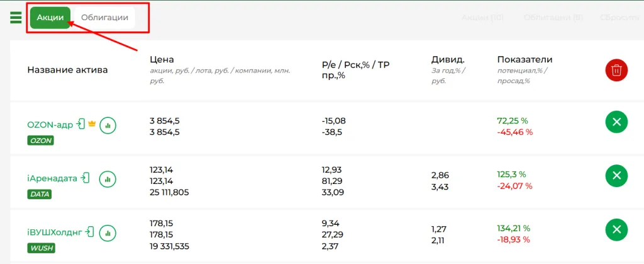
Task: Open the hamburger menu icon
Action: click(x=16, y=18)
